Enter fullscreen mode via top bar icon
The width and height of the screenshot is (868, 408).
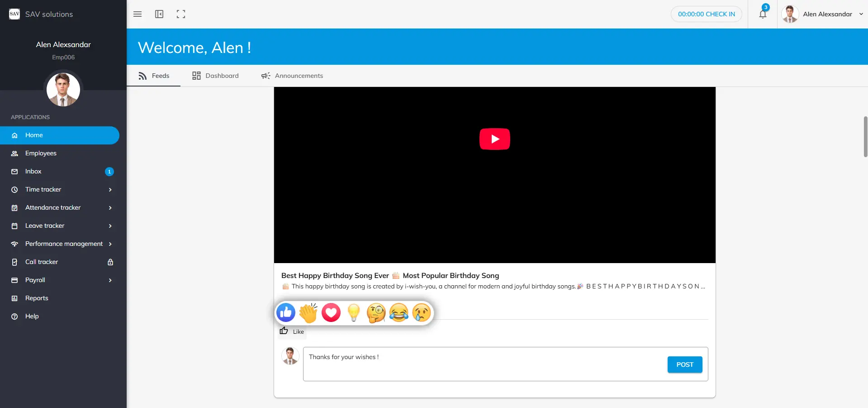(x=181, y=14)
